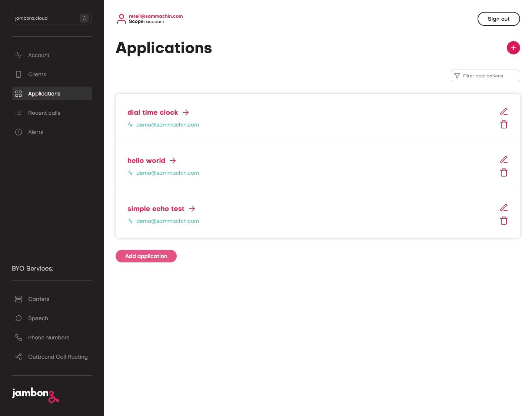Open the jambonz.cloud service provider dropdown
Image resolution: width=532 pixels, height=416 pixels.
[51, 18]
